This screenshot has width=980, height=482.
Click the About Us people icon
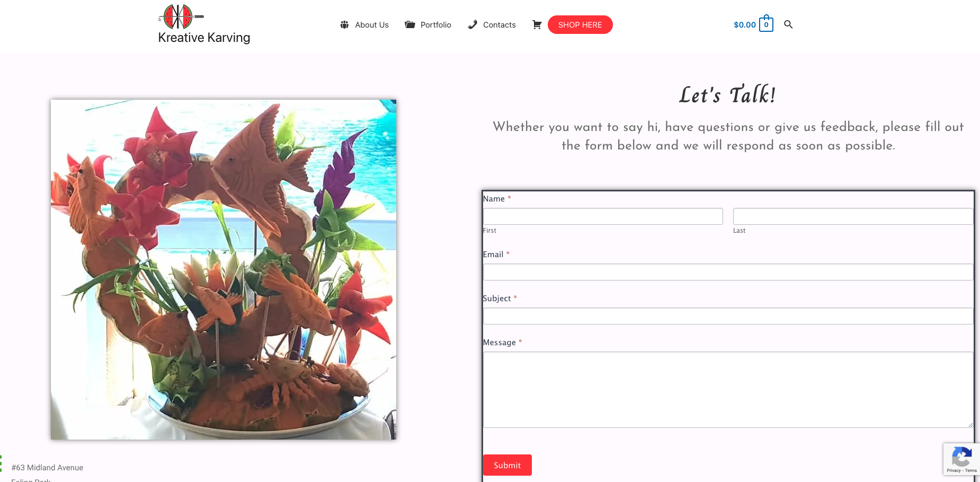(344, 25)
